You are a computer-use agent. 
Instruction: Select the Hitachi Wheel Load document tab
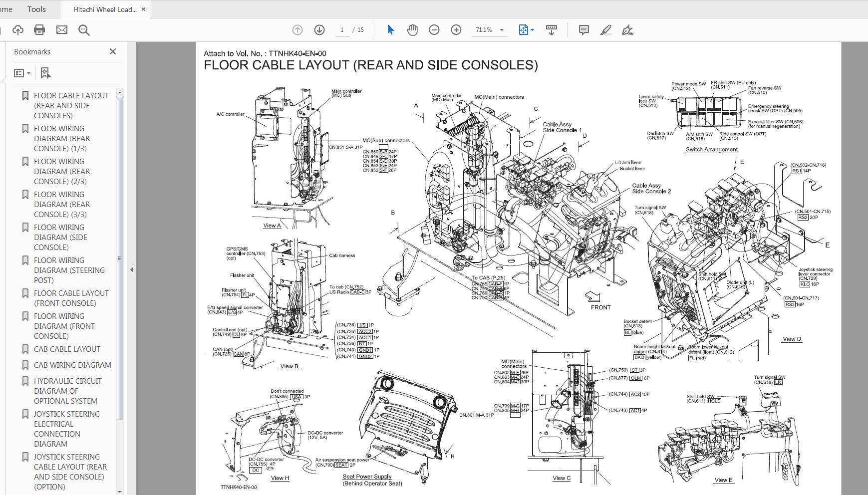[x=104, y=8]
